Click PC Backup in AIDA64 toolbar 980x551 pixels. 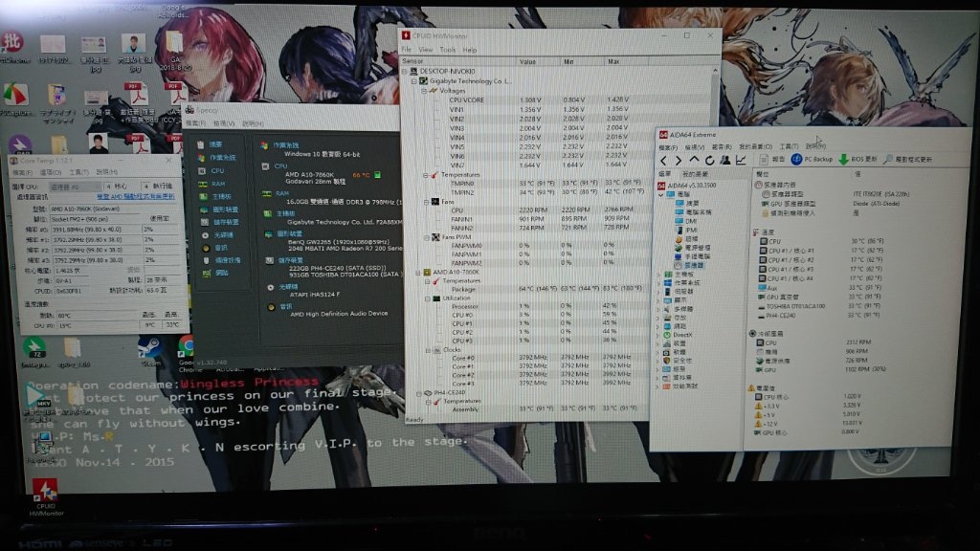click(x=812, y=160)
